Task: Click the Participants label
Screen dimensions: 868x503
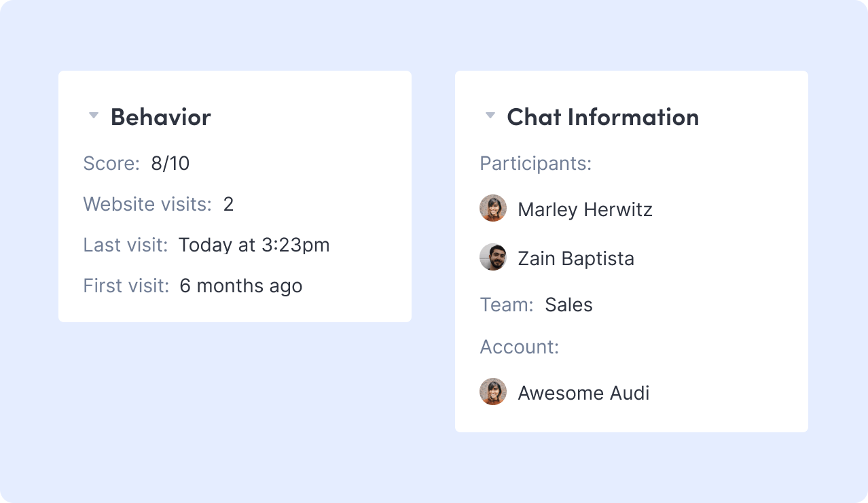Action: click(x=536, y=163)
